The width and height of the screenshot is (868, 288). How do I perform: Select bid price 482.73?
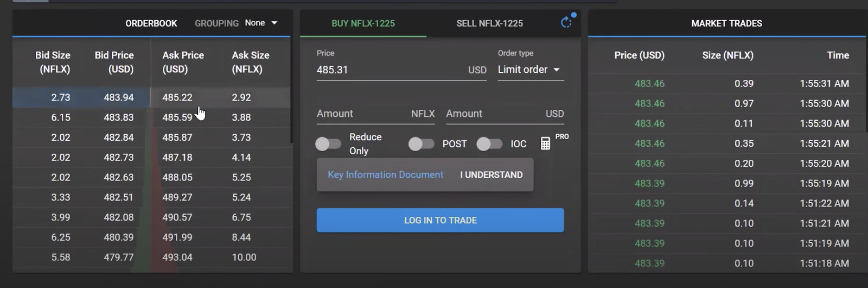pyautogui.click(x=119, y=157)
